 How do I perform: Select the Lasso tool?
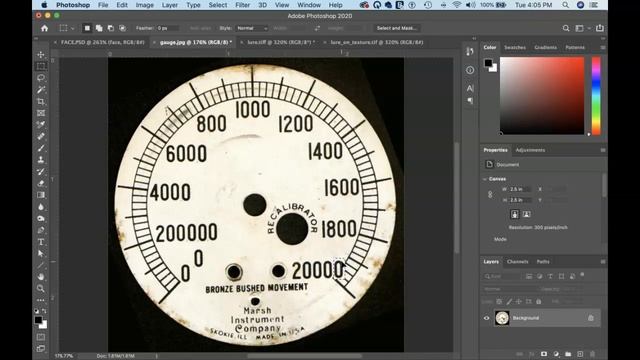point(41,78)
